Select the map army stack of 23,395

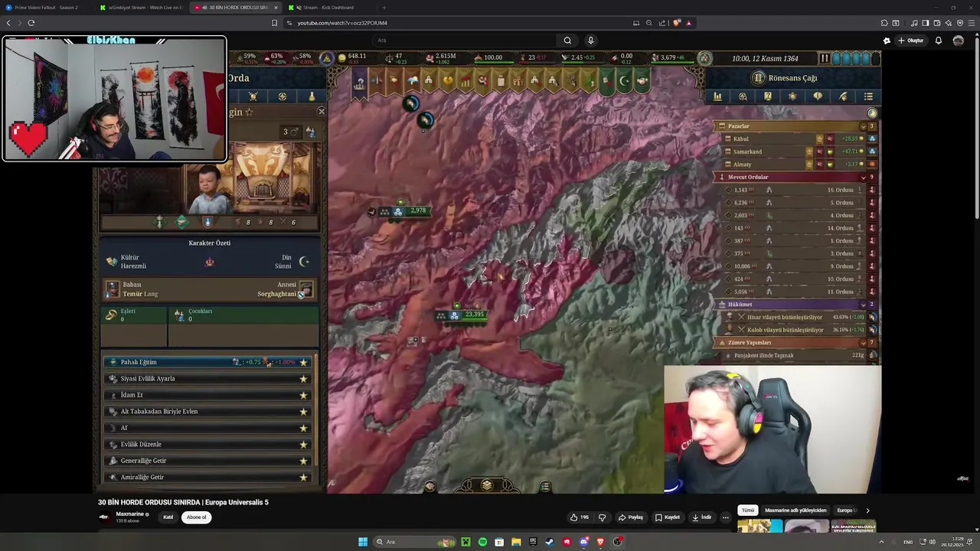coord(462,315)
